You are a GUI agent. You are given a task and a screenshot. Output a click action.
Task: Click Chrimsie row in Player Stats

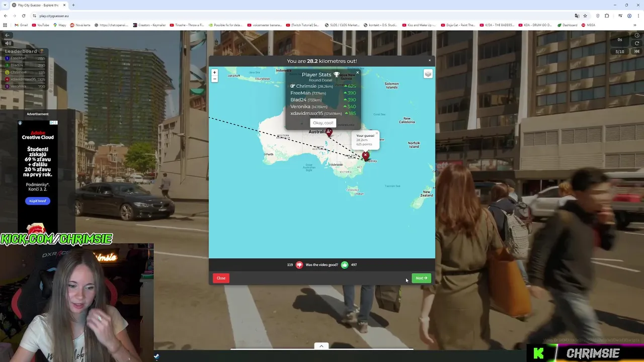[x=323, y=86]
